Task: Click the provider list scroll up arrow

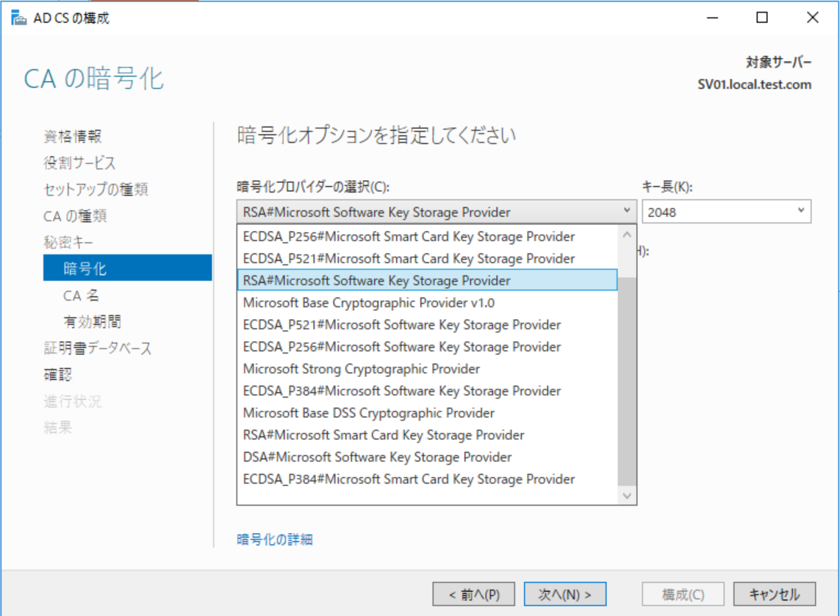Action: (627, 234)
